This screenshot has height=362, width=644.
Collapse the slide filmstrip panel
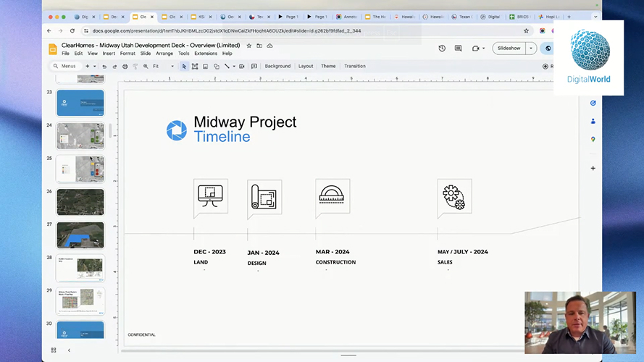[x=69, y=350]
